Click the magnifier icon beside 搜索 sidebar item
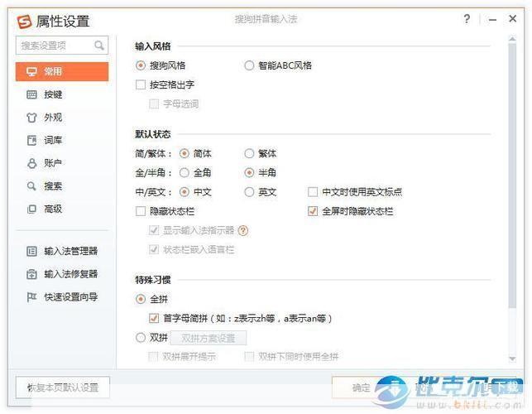Image resolution: width=532 pixels, height=414 pixels. pyautogui.click(x=31, y=186)
